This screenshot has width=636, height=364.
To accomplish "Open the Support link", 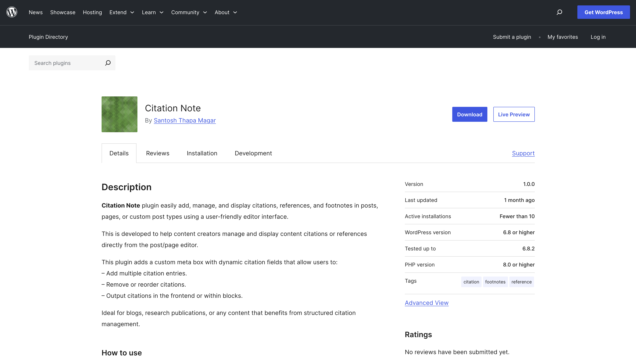I will [523, 153].
